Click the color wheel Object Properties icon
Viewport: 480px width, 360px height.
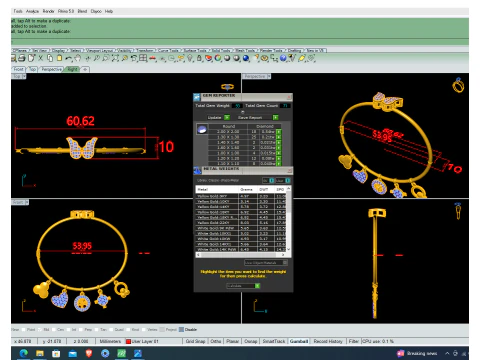(218, 58)
